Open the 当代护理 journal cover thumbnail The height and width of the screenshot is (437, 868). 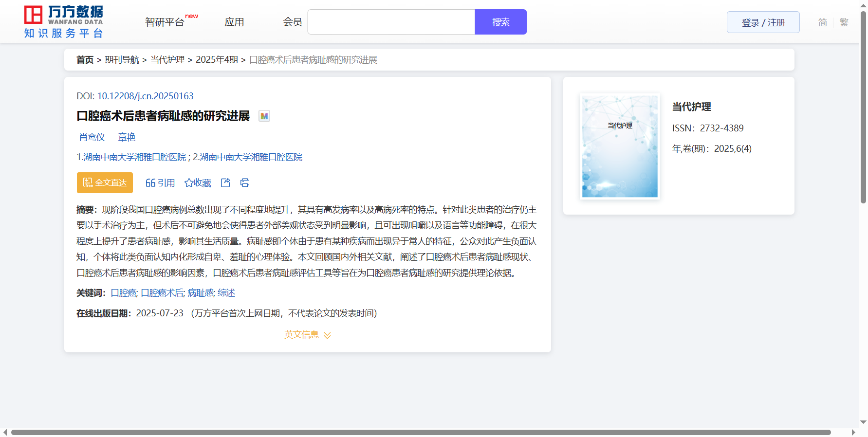(x=620, y=146)
